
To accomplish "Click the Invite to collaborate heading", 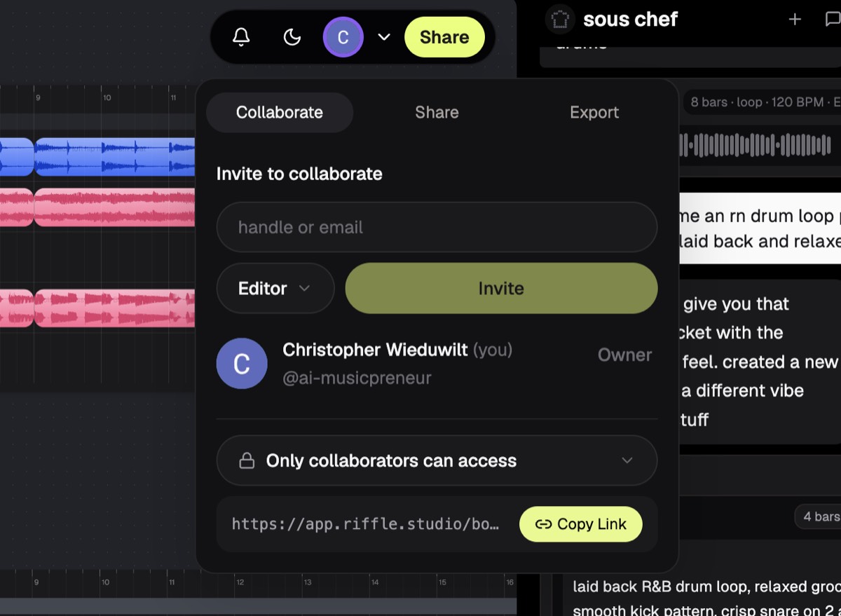I will [299, 174].
